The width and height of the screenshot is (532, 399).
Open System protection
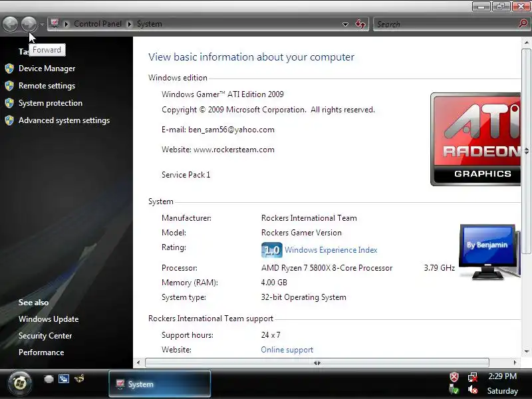51,103
